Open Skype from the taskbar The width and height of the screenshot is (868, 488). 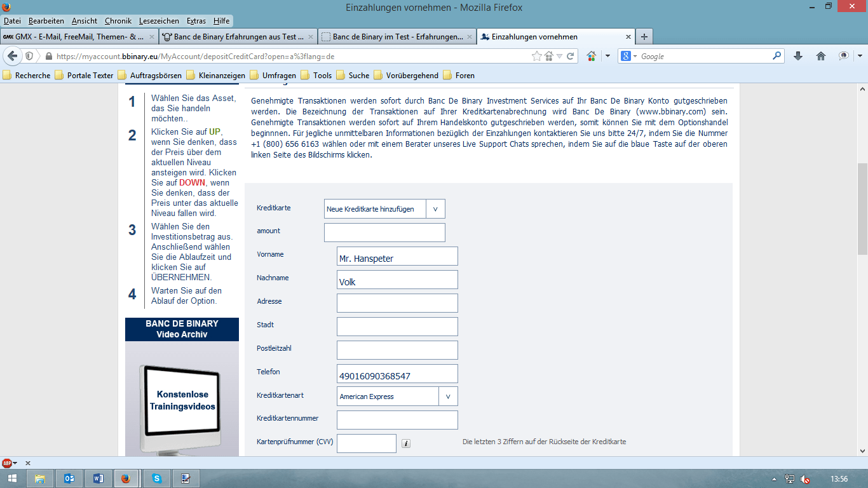157,478
